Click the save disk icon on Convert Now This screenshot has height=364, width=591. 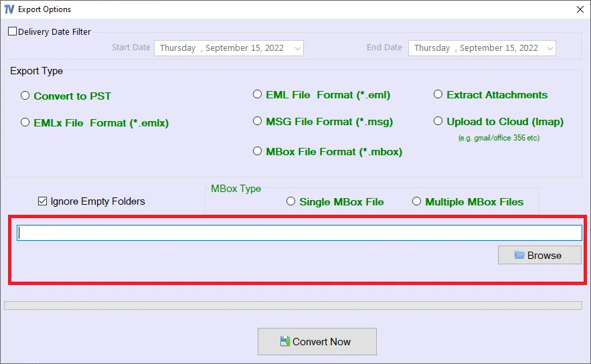click(285, 341)
